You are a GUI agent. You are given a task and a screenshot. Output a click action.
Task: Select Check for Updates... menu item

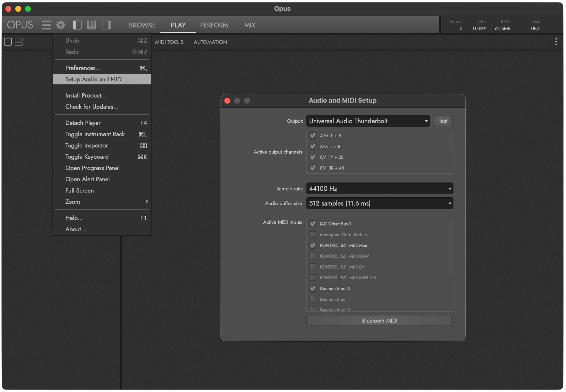pyautogui.click(x=102, y=107)
